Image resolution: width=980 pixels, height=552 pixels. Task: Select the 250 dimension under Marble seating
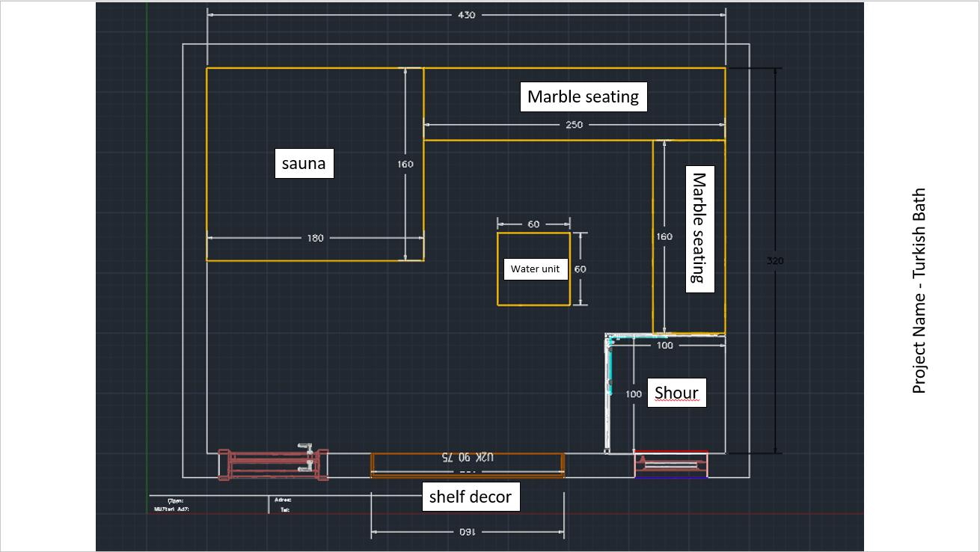click(574, 125)
